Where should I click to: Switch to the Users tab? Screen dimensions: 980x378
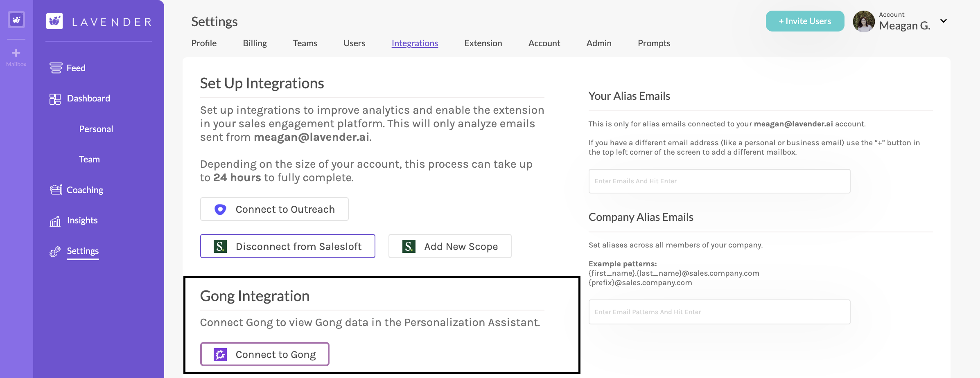pyautogui.click(x=354, y=43)
